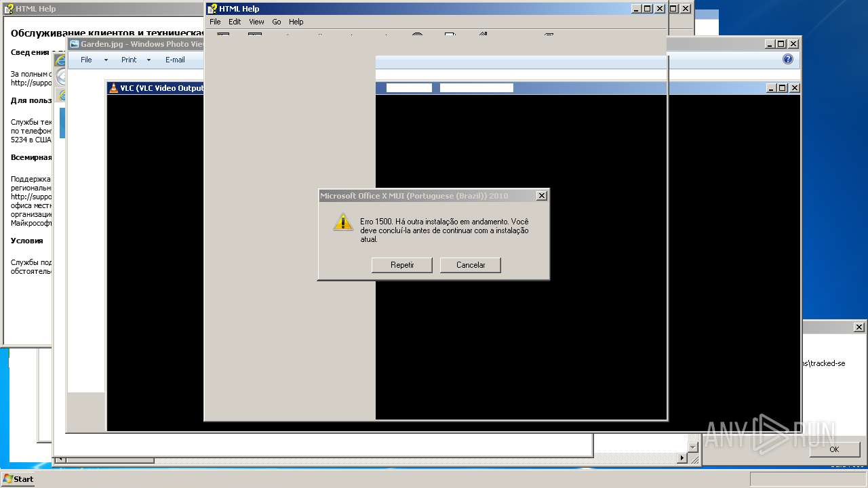Click E-mail in Windows Photo Viewer toolbar

point(175,60)
